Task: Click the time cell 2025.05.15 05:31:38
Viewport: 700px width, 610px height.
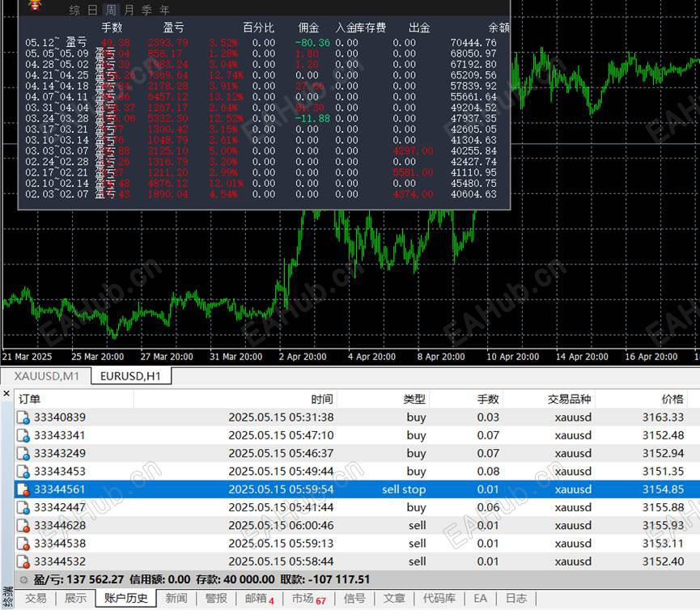Action: coord(281,417)
